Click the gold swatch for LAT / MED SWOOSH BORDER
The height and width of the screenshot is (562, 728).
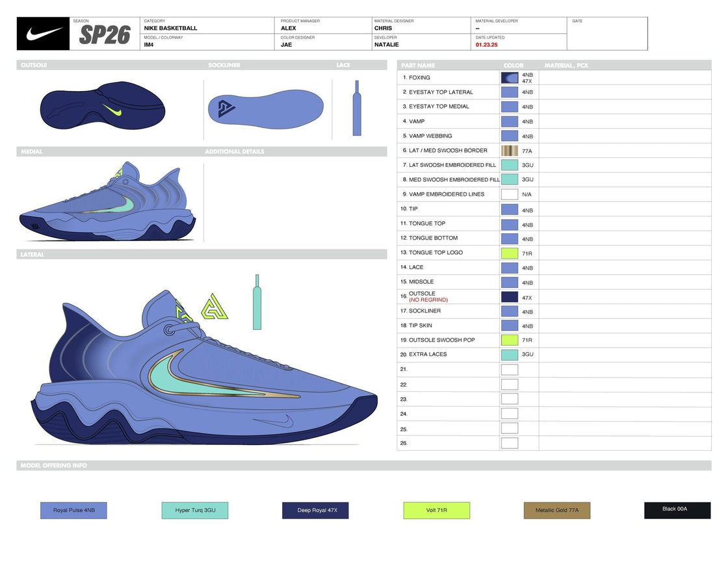click(x=510, y=150)
